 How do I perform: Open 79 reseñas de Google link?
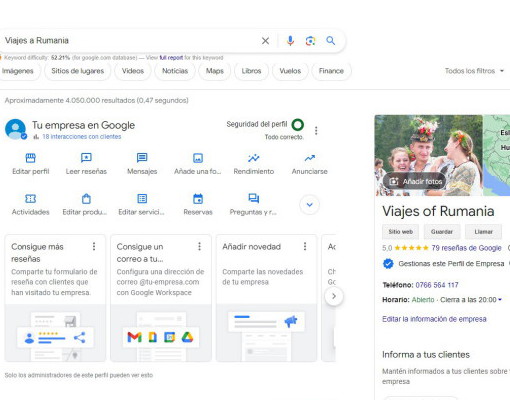click(x=466, y=248)
